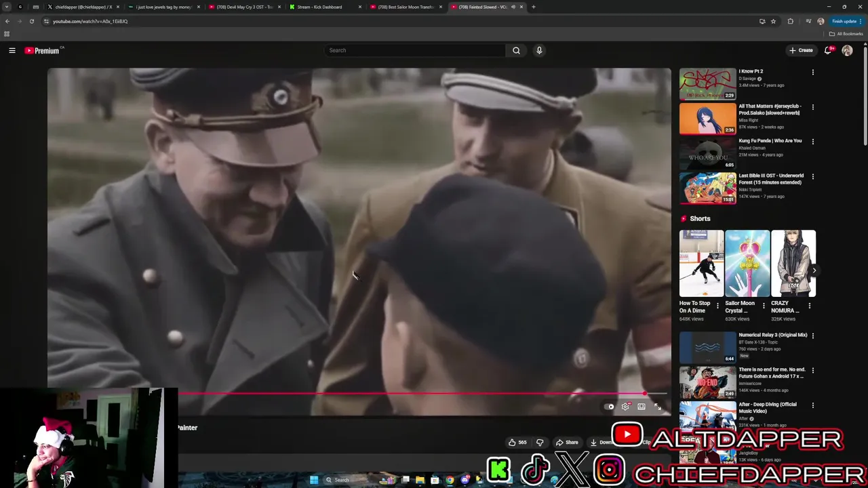868x488 pixels.
Task: Toggle autoplay switch in video player
Action: (610, 407)
